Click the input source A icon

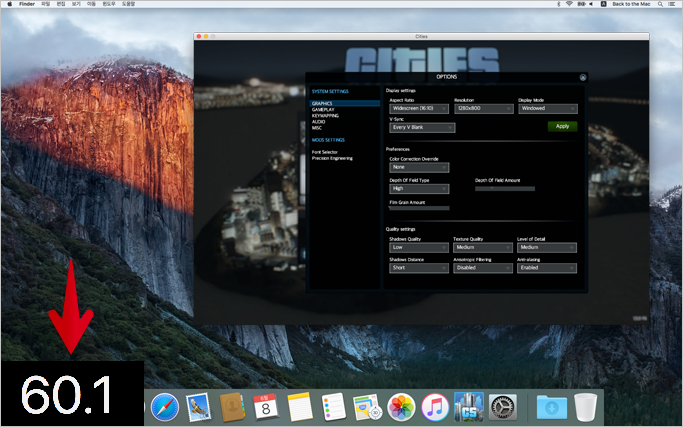point(603,4)
